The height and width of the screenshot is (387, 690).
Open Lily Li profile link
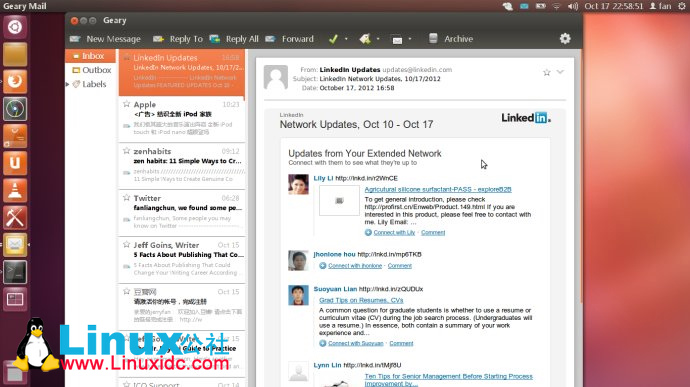coord(323,178)
